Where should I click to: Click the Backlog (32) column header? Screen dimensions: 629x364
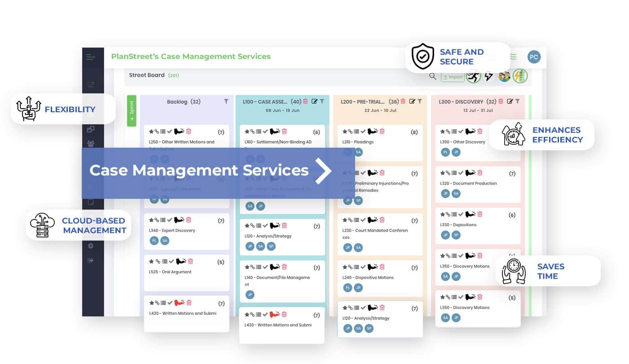pyautogui.click(x=184, y=102)
